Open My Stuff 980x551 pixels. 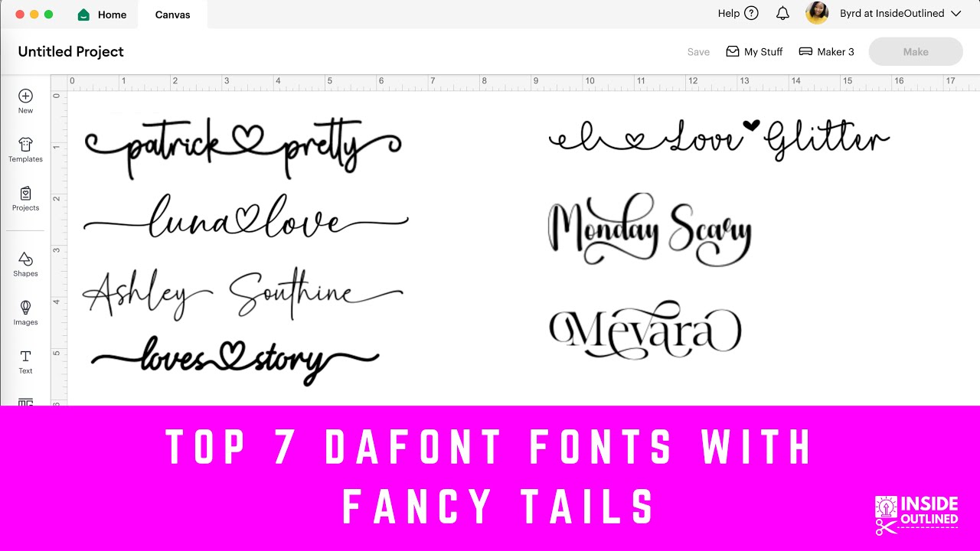(754, 51)
